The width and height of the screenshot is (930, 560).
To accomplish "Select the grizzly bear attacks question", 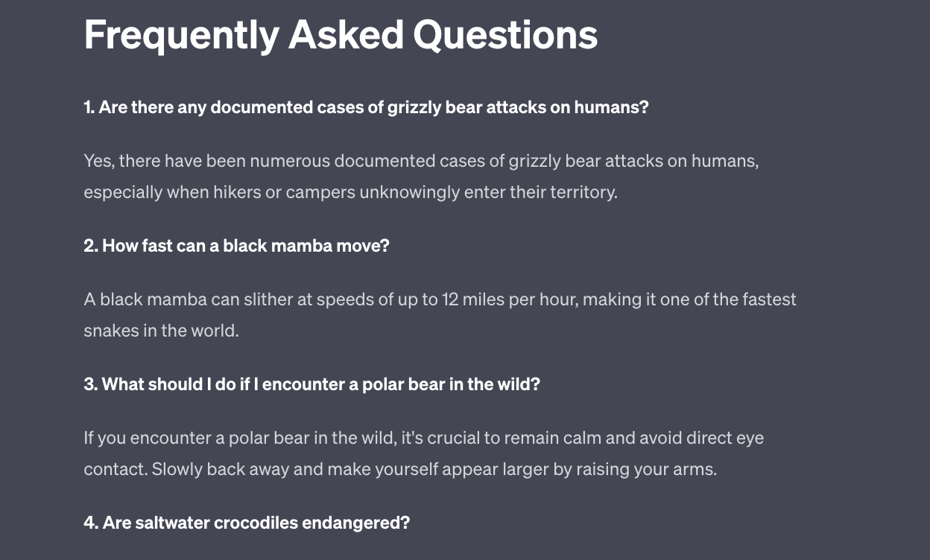I will [x=366, y=107].
